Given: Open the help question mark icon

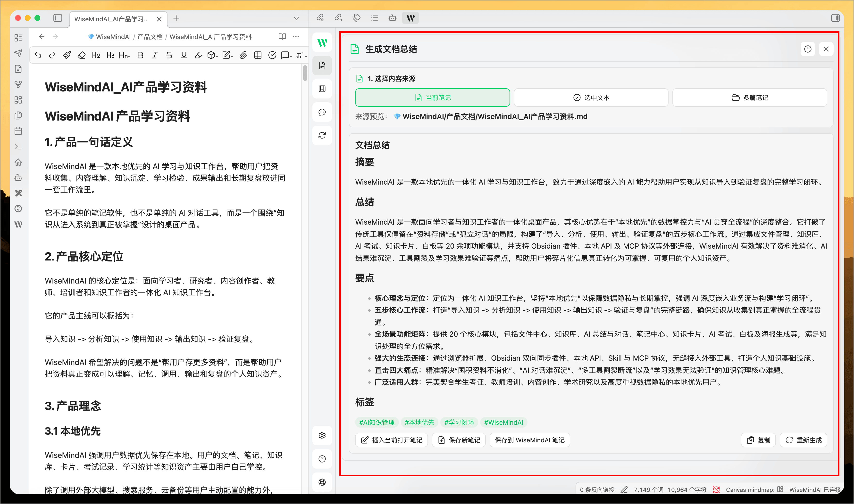Looking at the screenshot, I should pos(322,459).
